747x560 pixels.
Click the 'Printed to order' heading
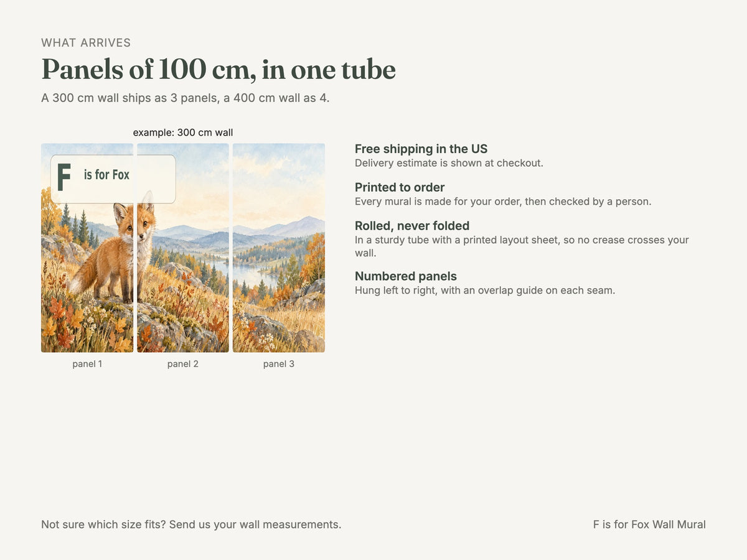tap(400, 187)
